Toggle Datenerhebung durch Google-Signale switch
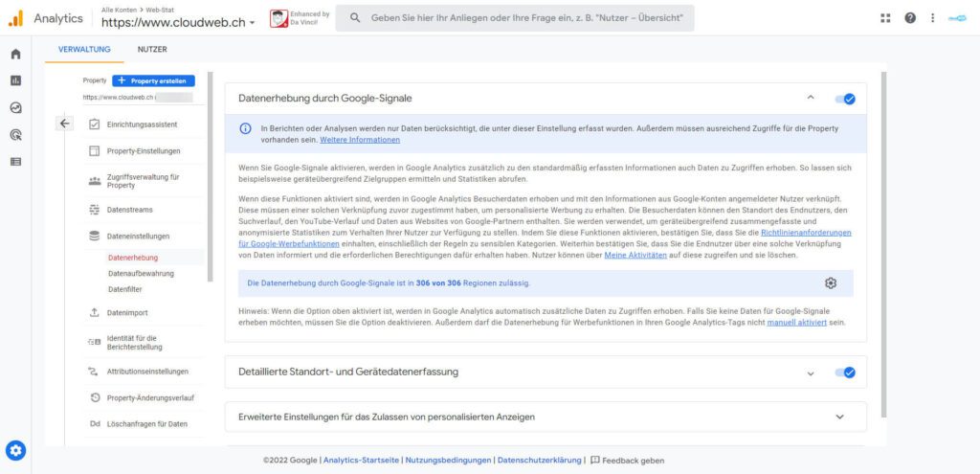This screenshot has width=980, height=474. (845, 99)
